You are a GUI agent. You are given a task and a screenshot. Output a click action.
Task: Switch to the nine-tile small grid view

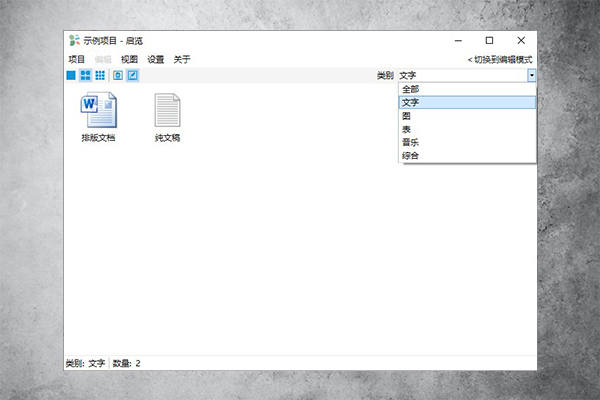[x=100, y=75]
